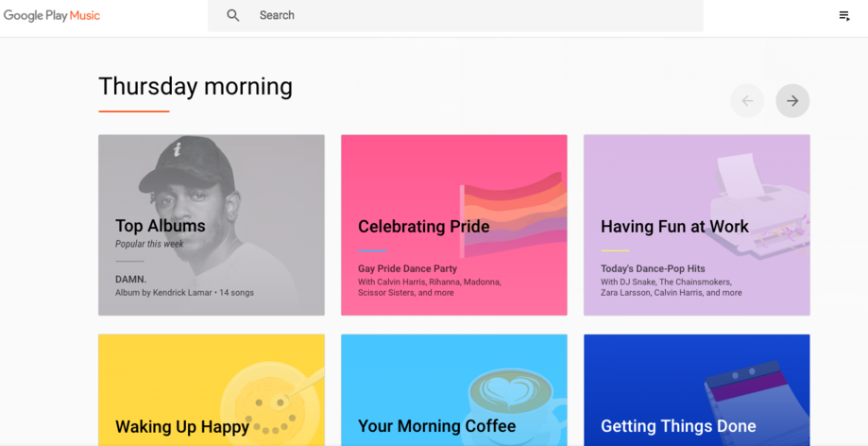The width and height of the screenshot is (868, 446).
Task: Click 'With DJ Snake, The Chainsmokers' text
Action: click(x=666, y=282)
